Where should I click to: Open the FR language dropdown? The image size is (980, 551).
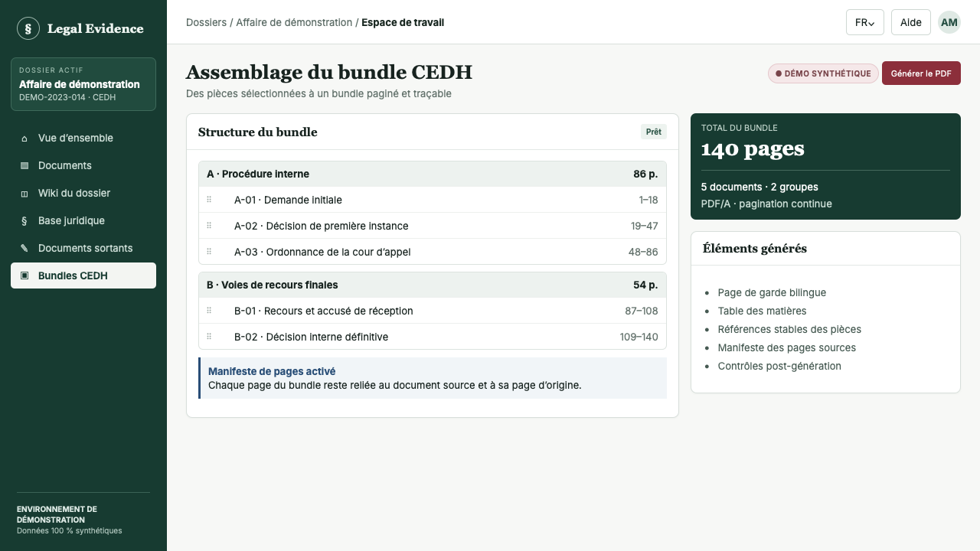pyautogui.click(x=865, y=22)
